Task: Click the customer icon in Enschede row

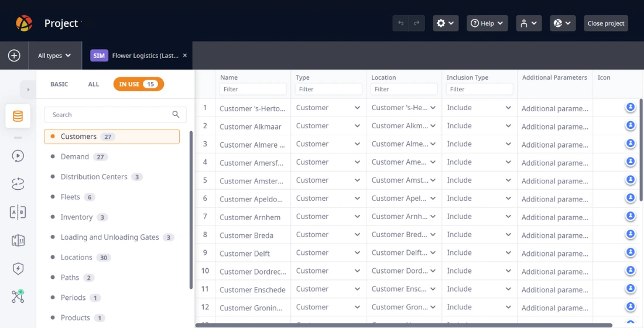Action: [x=631, y=288]
